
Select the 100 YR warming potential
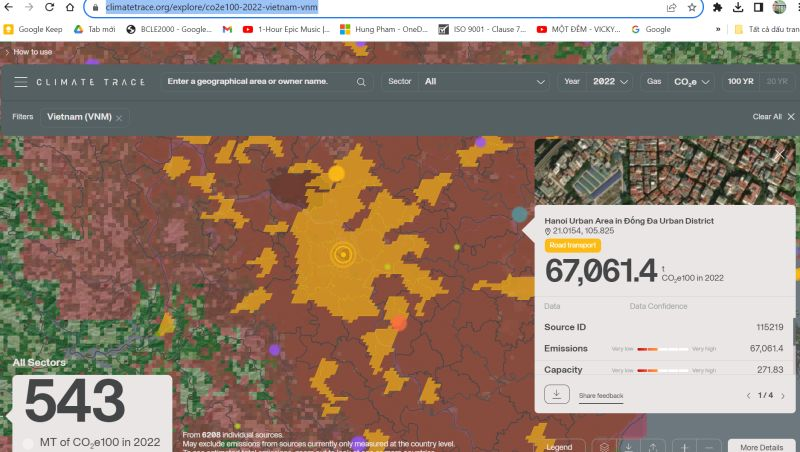pyautogui.click(x=741, y=81)
